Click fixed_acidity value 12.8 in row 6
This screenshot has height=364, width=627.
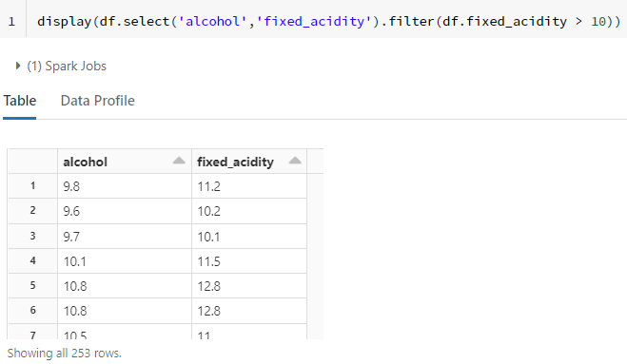coord(249,311)
